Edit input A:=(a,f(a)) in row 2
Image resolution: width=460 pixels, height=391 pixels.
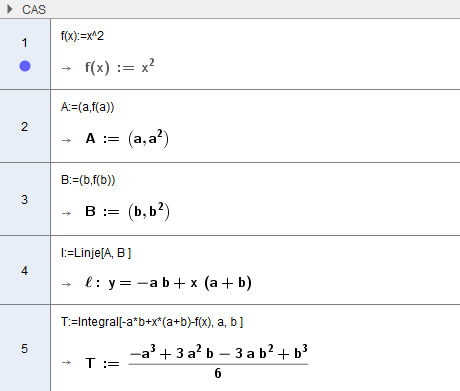87,107
